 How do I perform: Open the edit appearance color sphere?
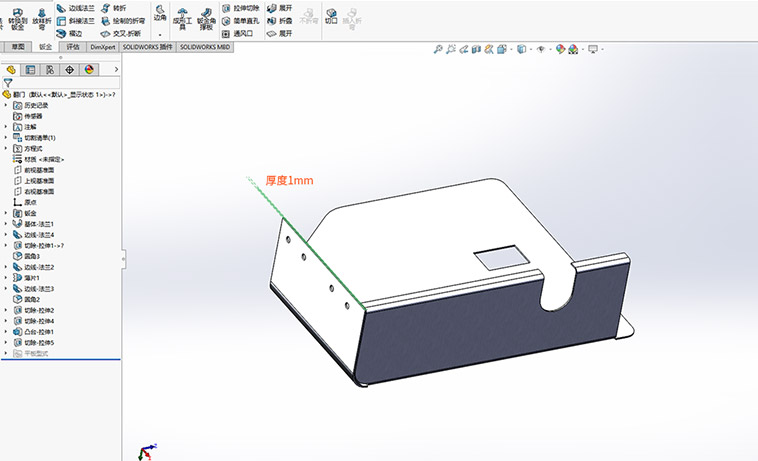560,48
